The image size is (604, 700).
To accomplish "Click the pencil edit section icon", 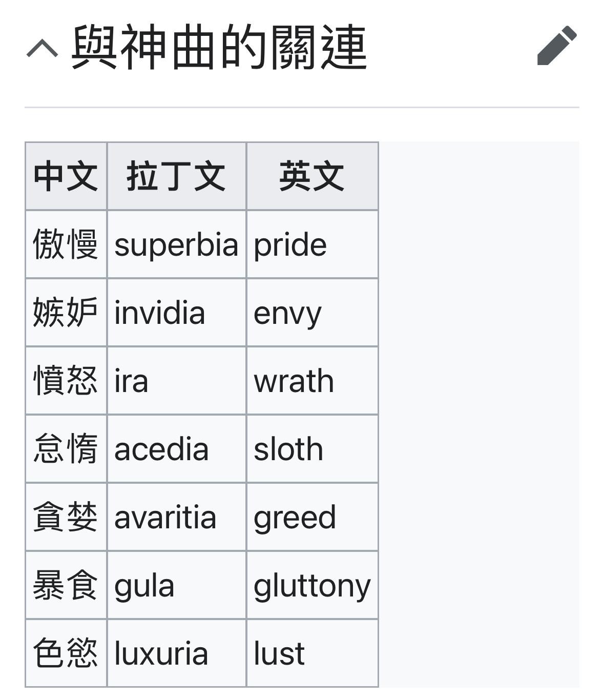I will click(557, 46).
